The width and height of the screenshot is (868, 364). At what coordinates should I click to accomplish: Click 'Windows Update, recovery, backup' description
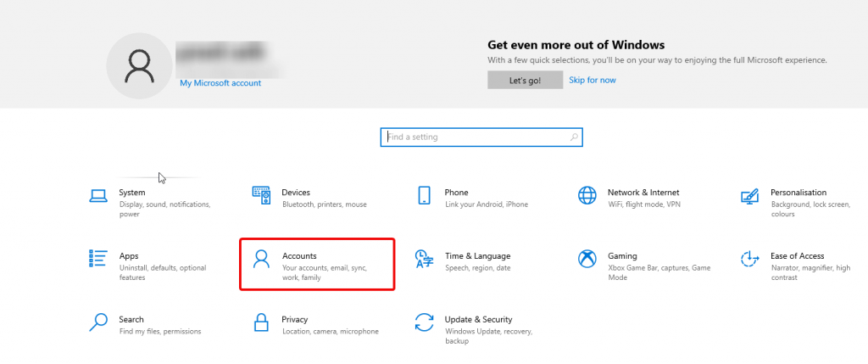[x=489, y=336]
